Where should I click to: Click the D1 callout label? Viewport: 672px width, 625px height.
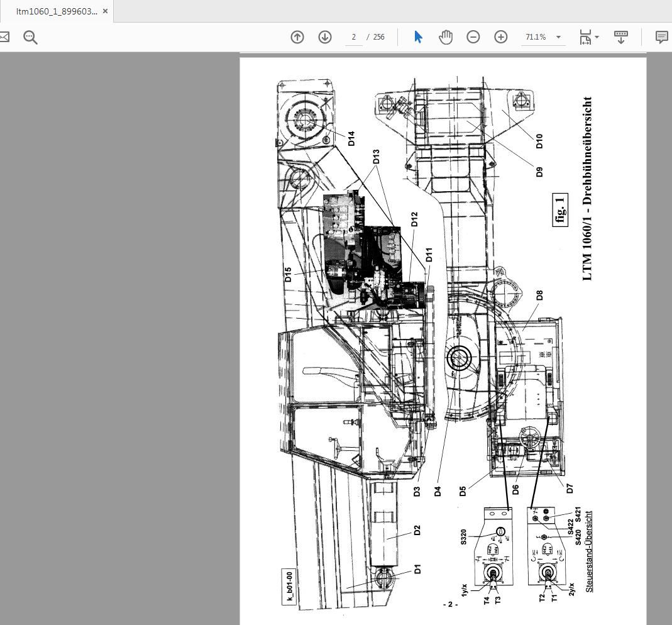click(x=417, y=569)
